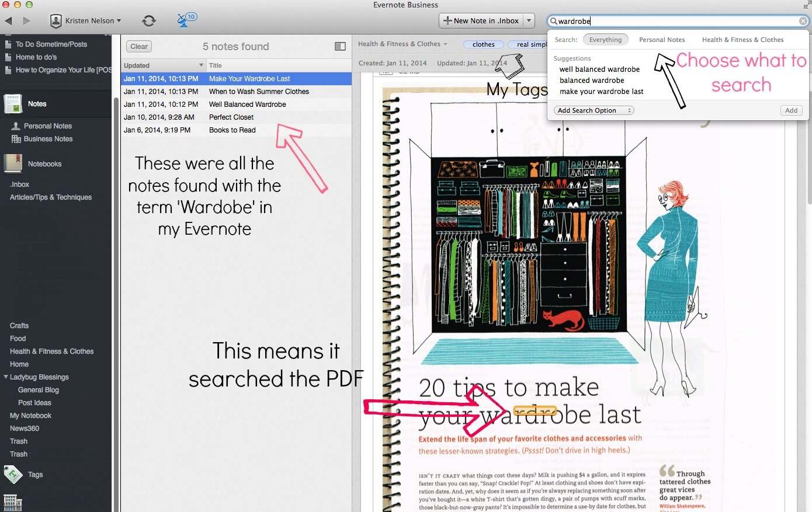Open the Add Search Option dropdown

click(594, 110)
